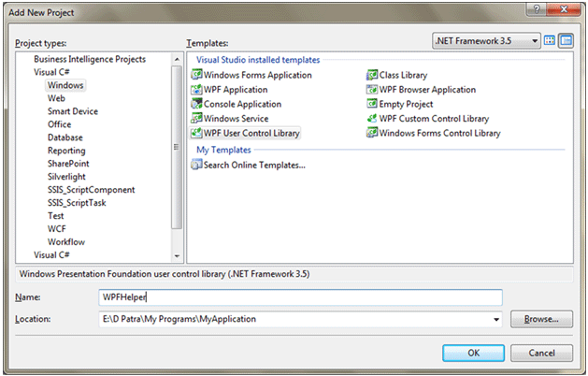Click the OK button

pyautogui.click(x=473, y=353)
